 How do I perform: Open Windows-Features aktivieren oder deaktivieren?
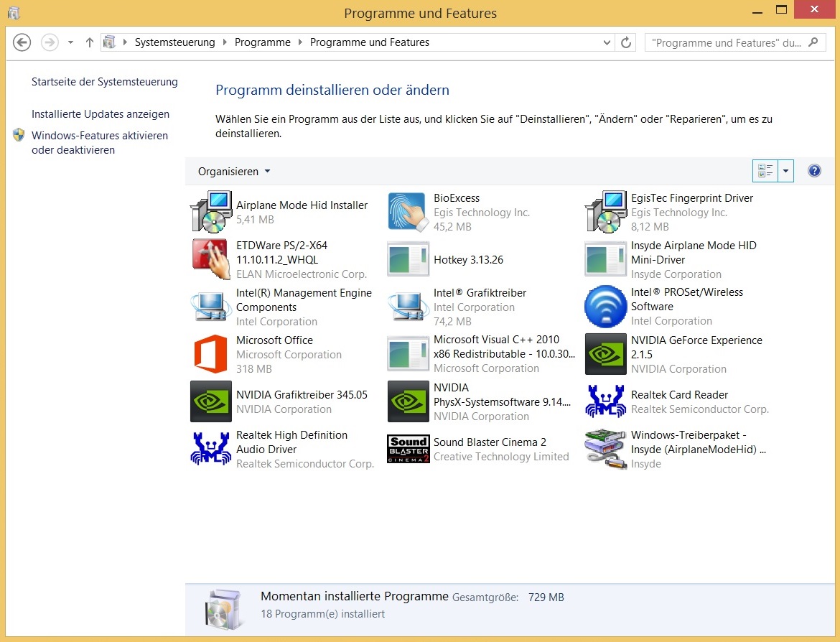[x=100, y=143]
